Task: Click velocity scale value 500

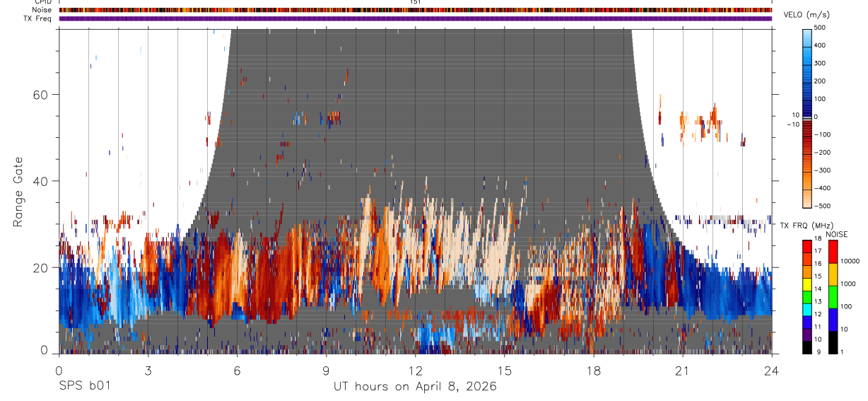Action: 820,28
